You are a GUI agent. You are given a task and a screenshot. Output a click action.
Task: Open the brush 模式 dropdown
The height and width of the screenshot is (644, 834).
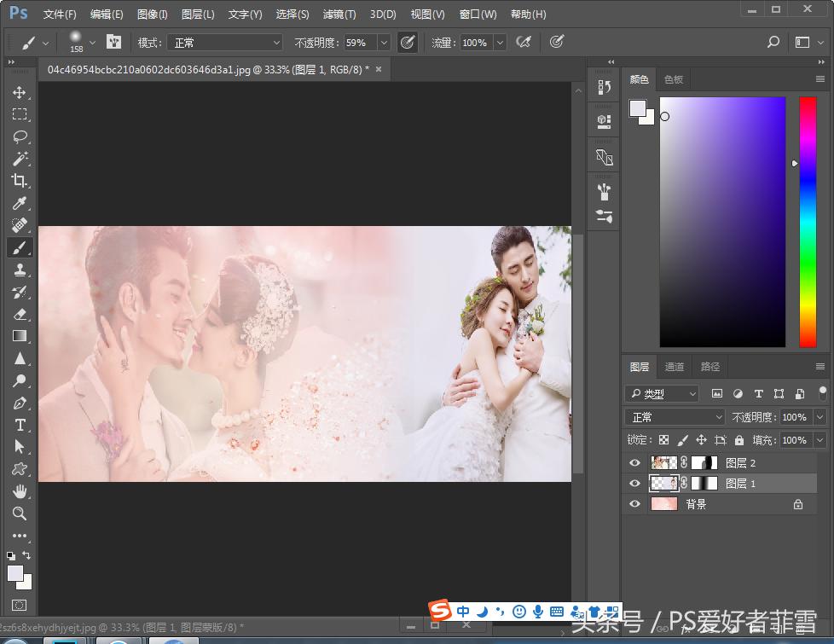(226, 43)
